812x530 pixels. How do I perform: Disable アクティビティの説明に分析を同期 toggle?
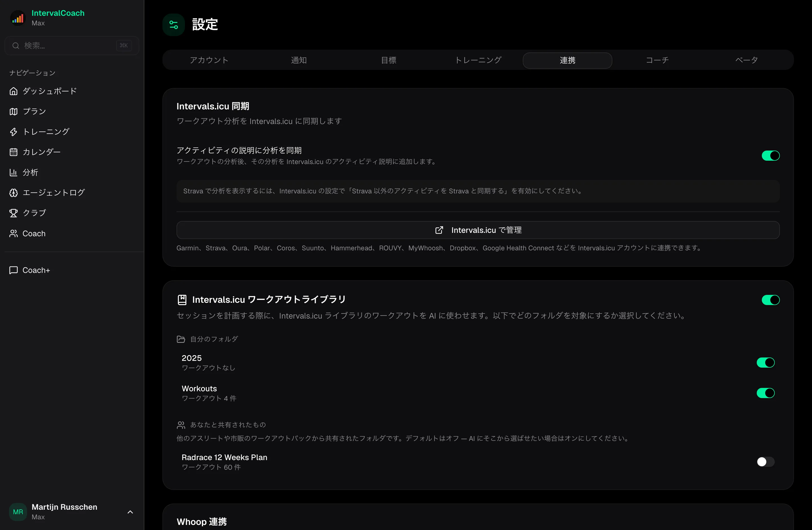point(770,156)
